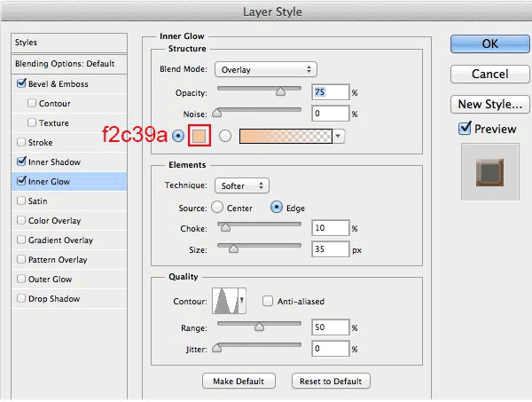Check the Anti-aliased checkbox
This screenshot has height=402, width=532.
268,301
